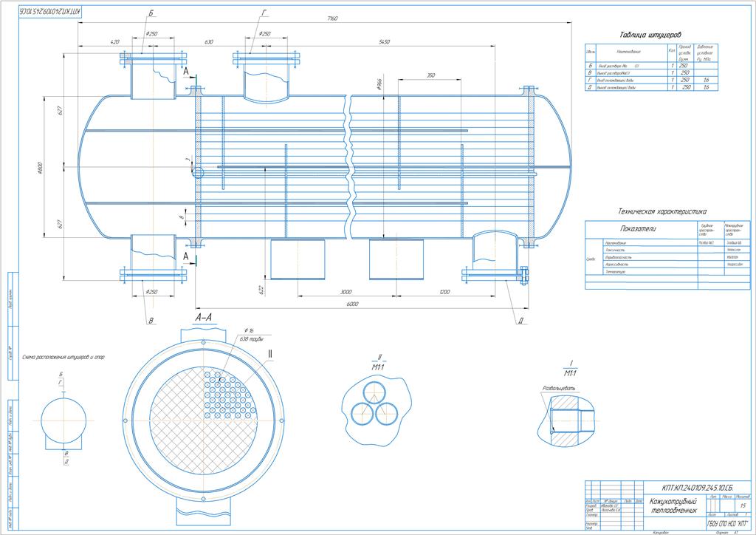Click the 630 dimension between nozzles
The image size is (756, 535).
click(x=208, y=42)
